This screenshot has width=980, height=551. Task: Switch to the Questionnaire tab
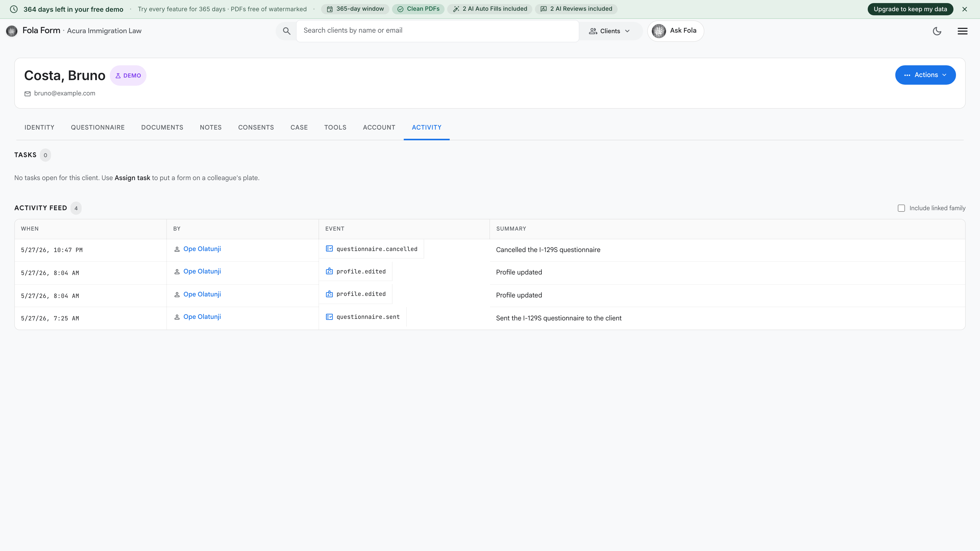pos(98,127)
